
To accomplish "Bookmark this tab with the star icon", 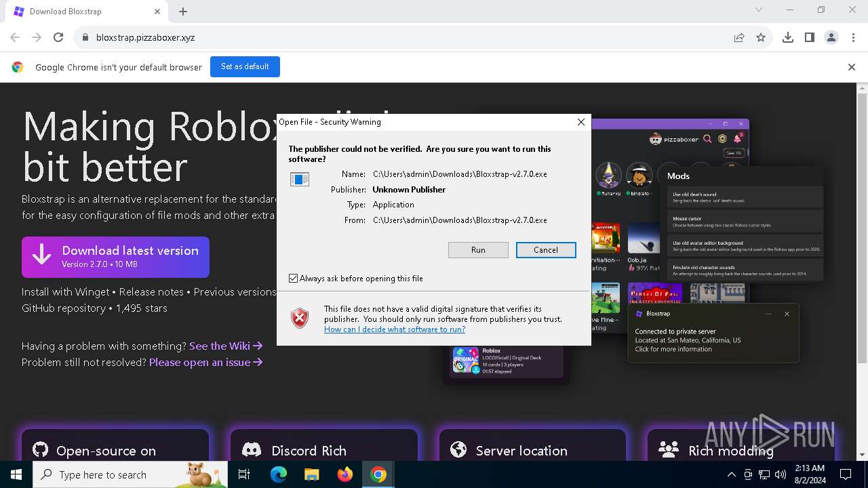I will (x=761, y=37).
